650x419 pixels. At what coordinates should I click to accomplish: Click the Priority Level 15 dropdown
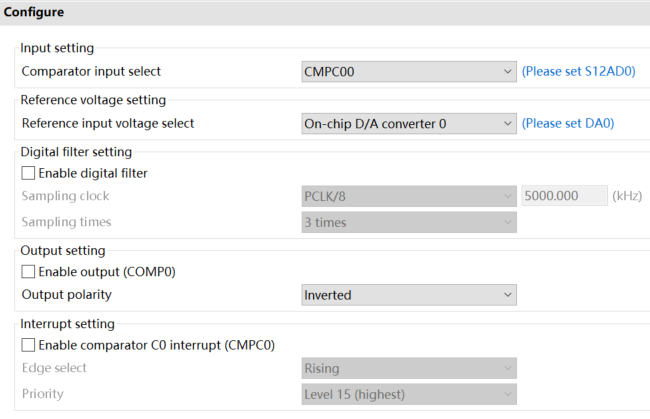coord(408,394)
